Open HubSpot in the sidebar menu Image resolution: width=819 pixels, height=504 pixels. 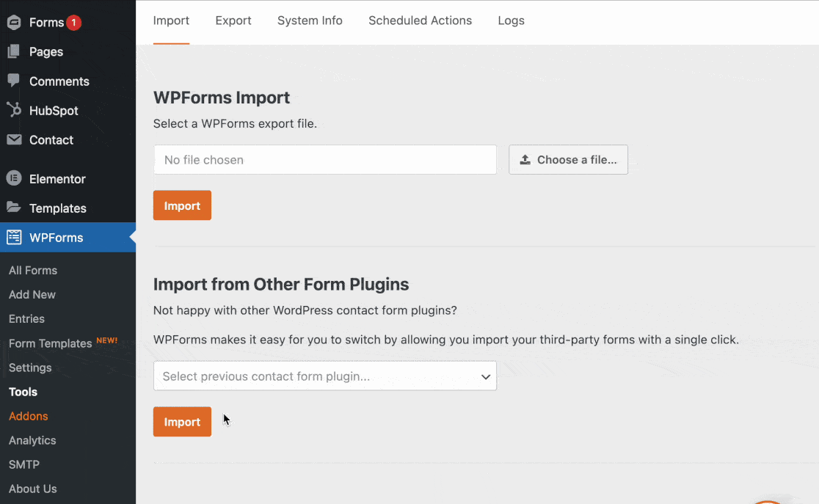pos(54,110)
